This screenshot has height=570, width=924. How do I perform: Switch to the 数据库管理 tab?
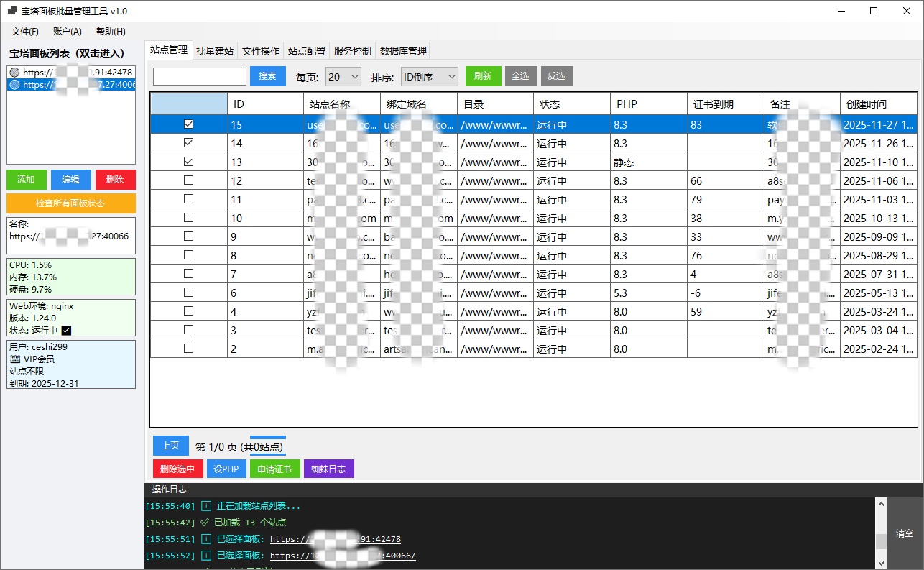(x=403, y=51)
